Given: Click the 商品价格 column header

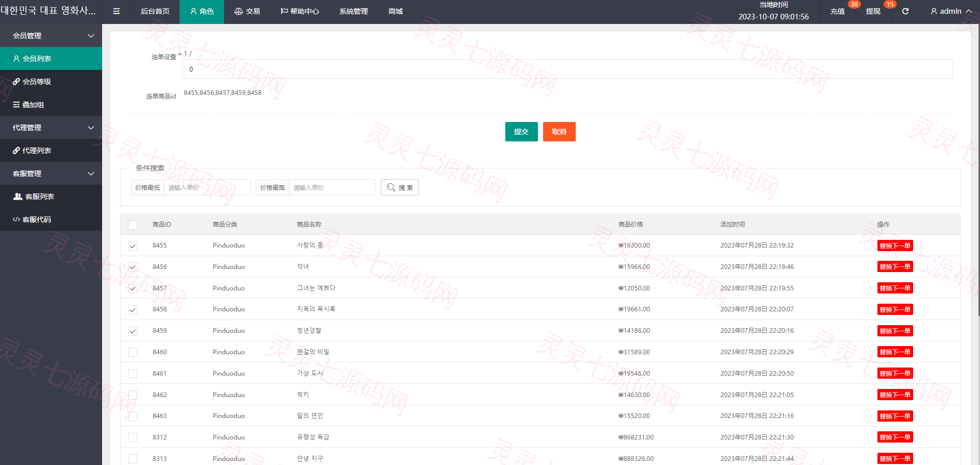Looking at the screenshot, I should [630, 225].
